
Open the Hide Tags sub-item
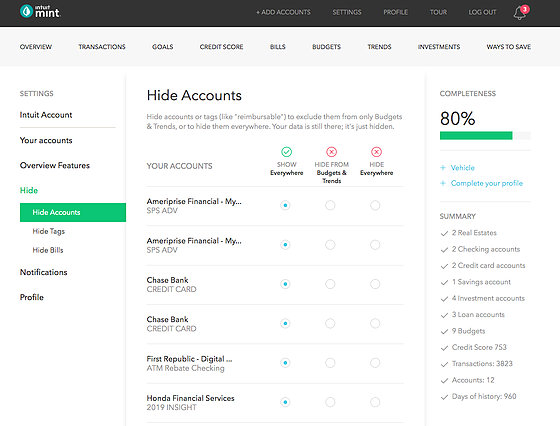tap(49, 231)
